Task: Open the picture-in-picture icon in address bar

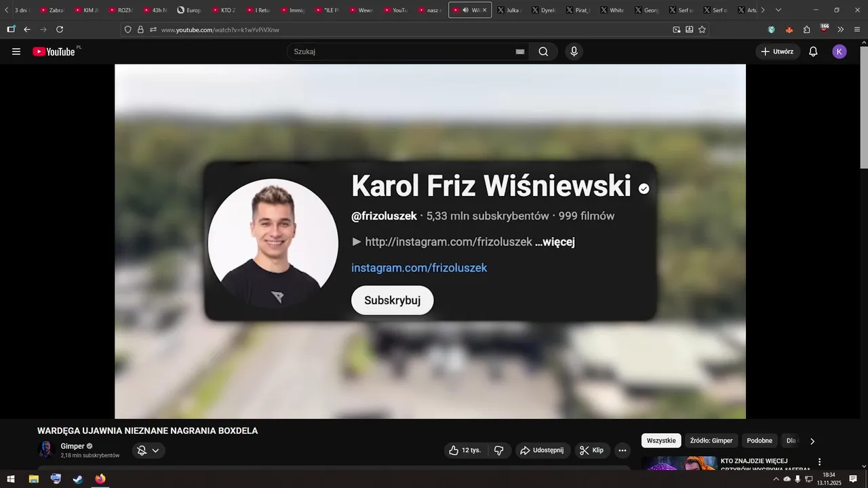Action: click(676, 29)
